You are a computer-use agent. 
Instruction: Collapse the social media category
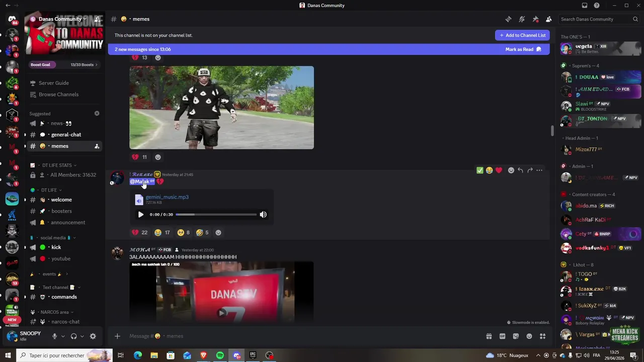coord(53,238)
